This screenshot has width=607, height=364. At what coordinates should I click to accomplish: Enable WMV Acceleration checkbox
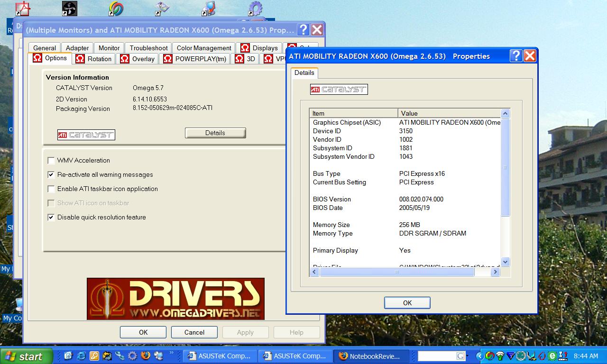pos(51,160)
